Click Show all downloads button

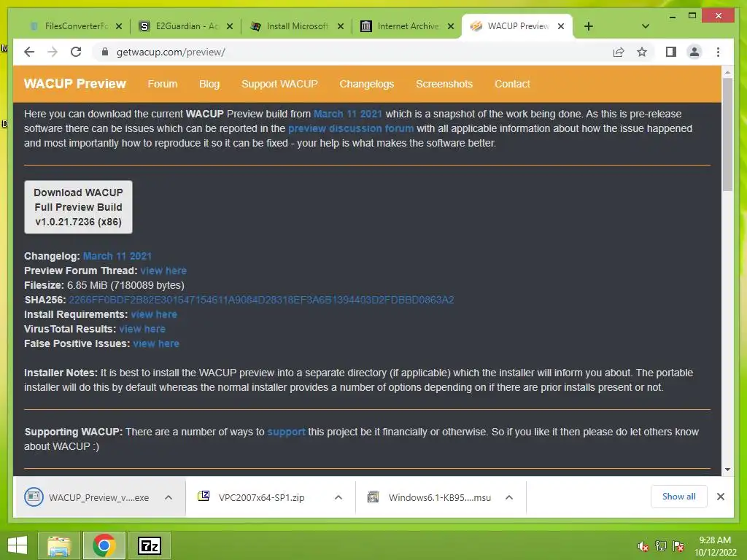point(678,497)
